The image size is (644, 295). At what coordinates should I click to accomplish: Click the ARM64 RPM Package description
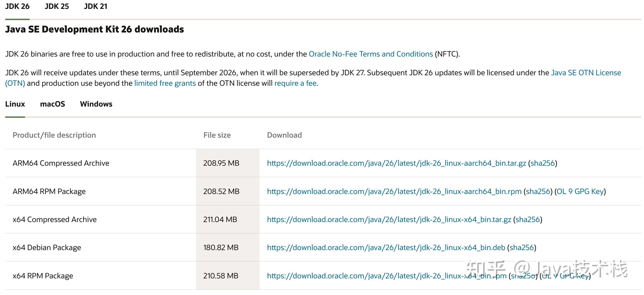click(x=49, y=191)
